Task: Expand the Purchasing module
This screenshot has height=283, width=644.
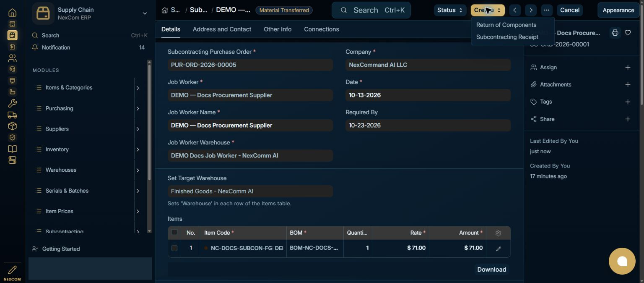Action: [x=138, y=108]
